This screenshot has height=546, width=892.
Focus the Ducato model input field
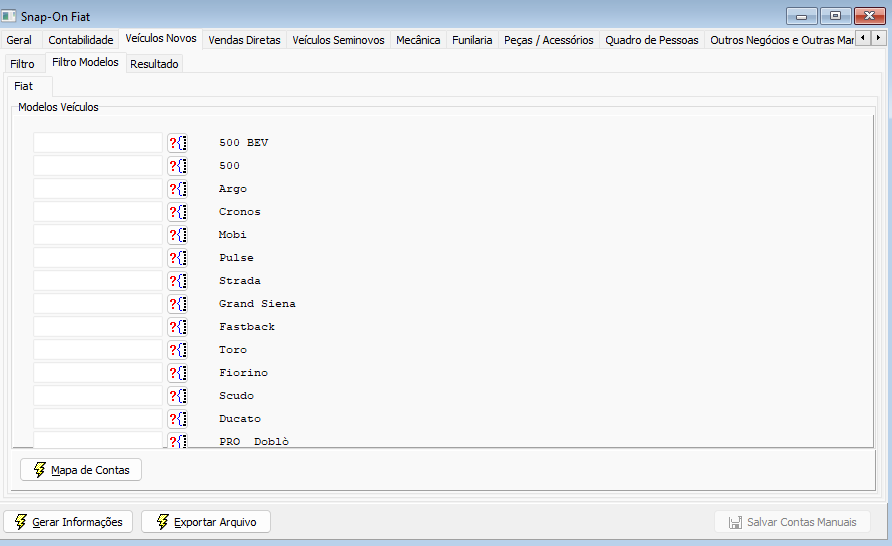click(98, 419)
